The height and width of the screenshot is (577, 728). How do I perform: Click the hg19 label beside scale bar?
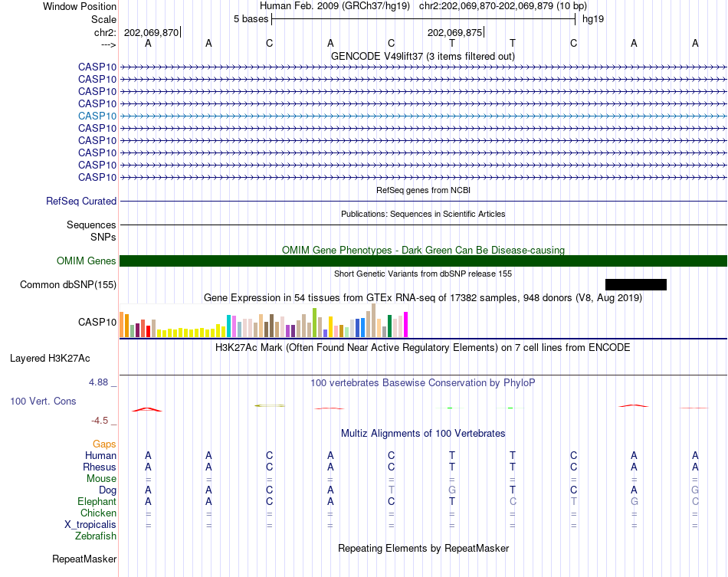(x=593, y=19)
